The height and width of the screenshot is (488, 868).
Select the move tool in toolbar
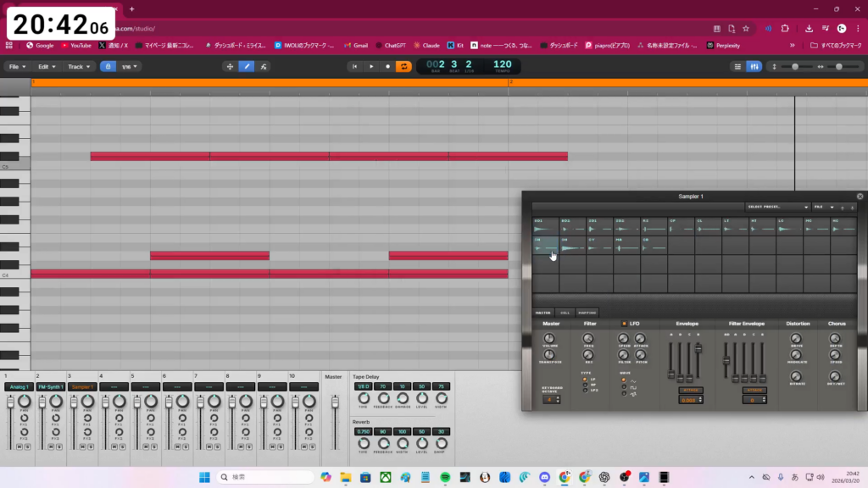pyautogui.click(x=230, y=66)
